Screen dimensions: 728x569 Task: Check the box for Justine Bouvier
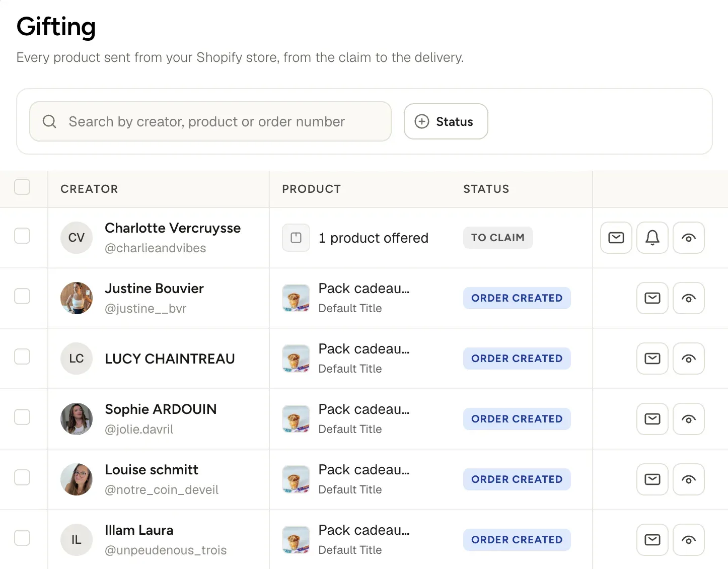click(x=22, y=296)
